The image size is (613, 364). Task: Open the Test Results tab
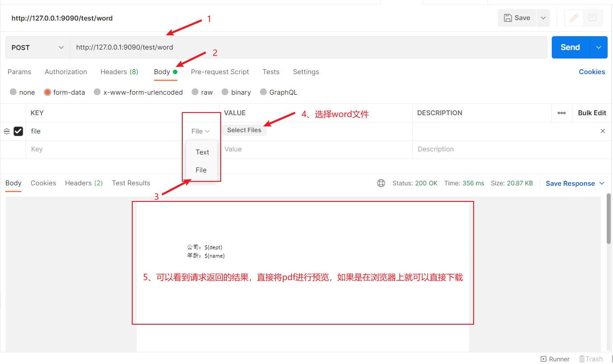[131, 183]
